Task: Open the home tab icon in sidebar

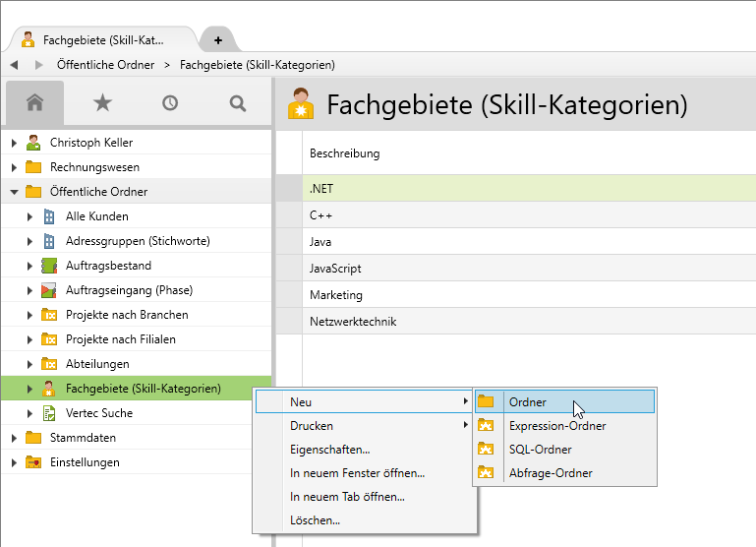Action: point(34,102)
